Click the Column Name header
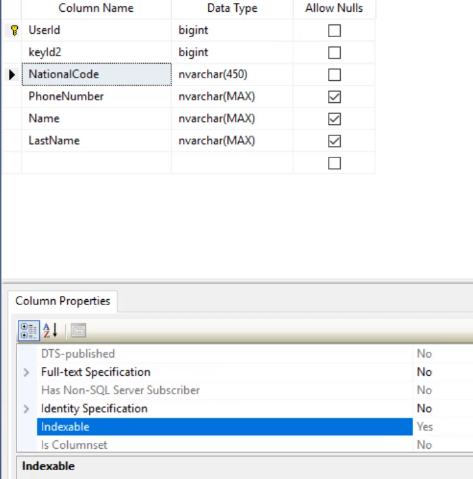473x479 pixels. click(x=96, y=8)
